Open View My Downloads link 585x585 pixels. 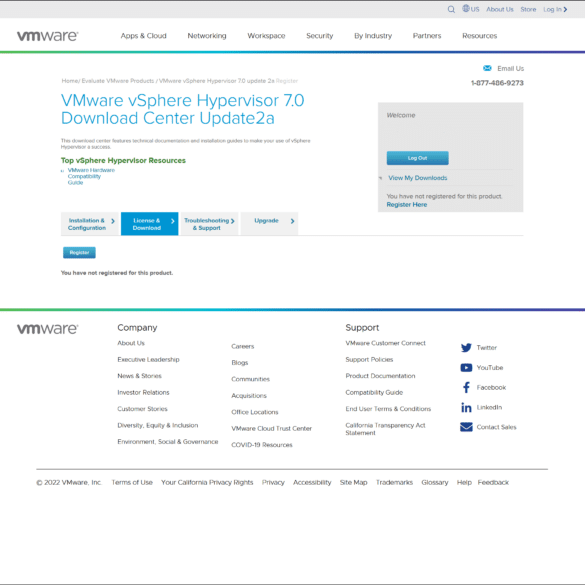[x=417, y=178]
